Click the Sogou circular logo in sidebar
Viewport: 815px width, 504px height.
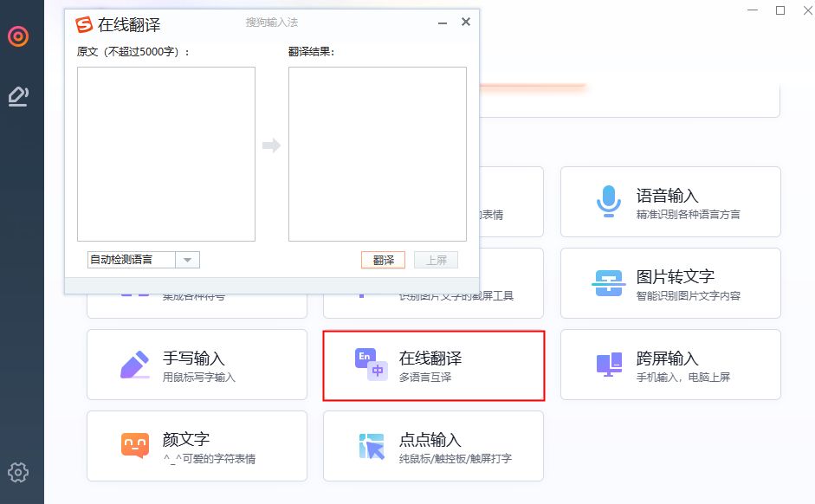pos(18,36)
